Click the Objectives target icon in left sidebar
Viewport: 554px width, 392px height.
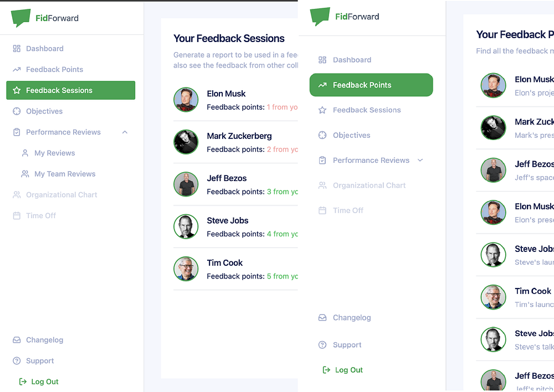coord(17,111)
